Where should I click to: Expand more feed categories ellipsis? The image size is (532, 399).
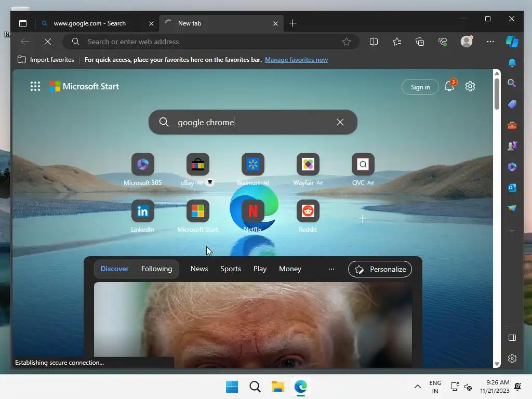[x=331, y=269]
